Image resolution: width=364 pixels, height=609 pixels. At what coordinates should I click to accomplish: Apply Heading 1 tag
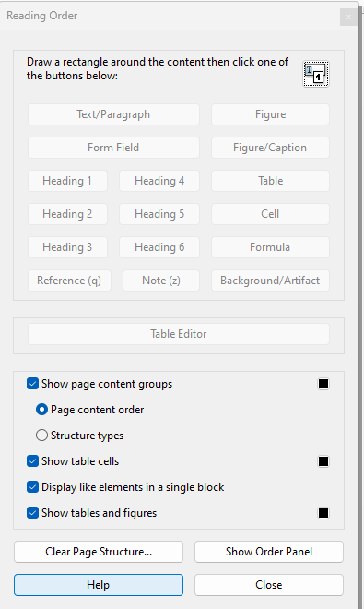click(67, 181)
